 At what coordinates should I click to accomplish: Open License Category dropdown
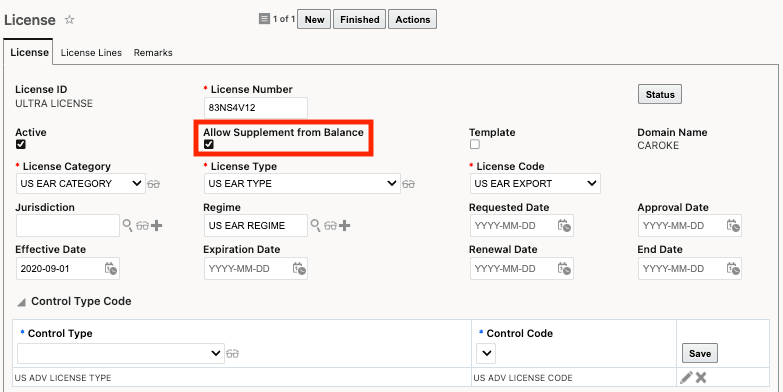click(x=80, y=183)
